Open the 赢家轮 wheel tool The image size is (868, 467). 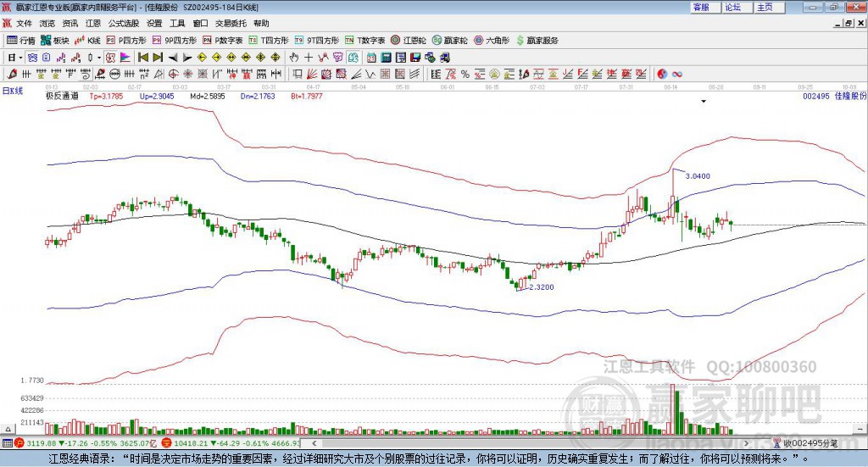click(449, 41)
